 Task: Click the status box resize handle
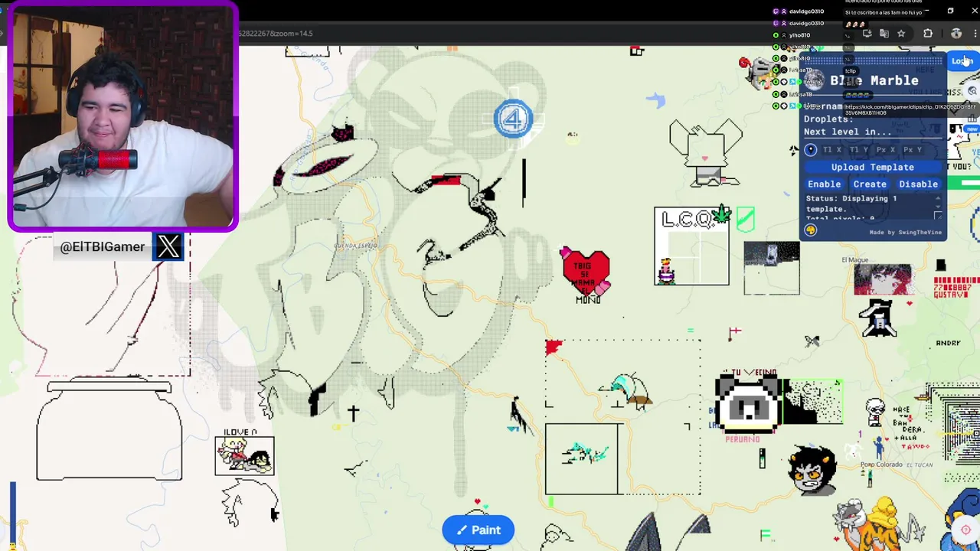coord(938,217)
